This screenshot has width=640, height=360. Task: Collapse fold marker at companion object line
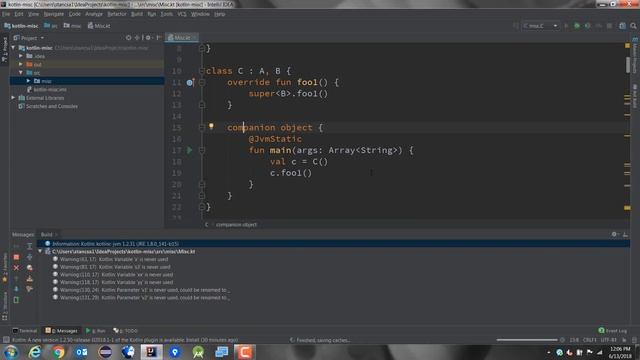point(202,127)
